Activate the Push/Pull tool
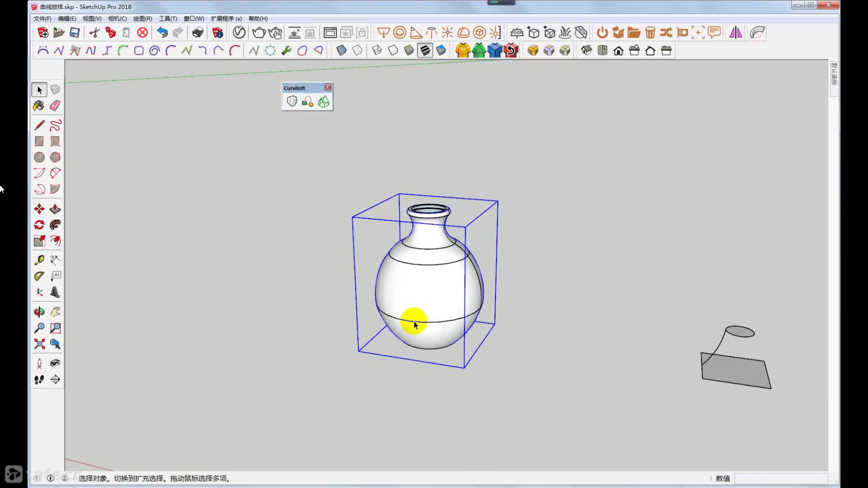 tap(55, 209)
